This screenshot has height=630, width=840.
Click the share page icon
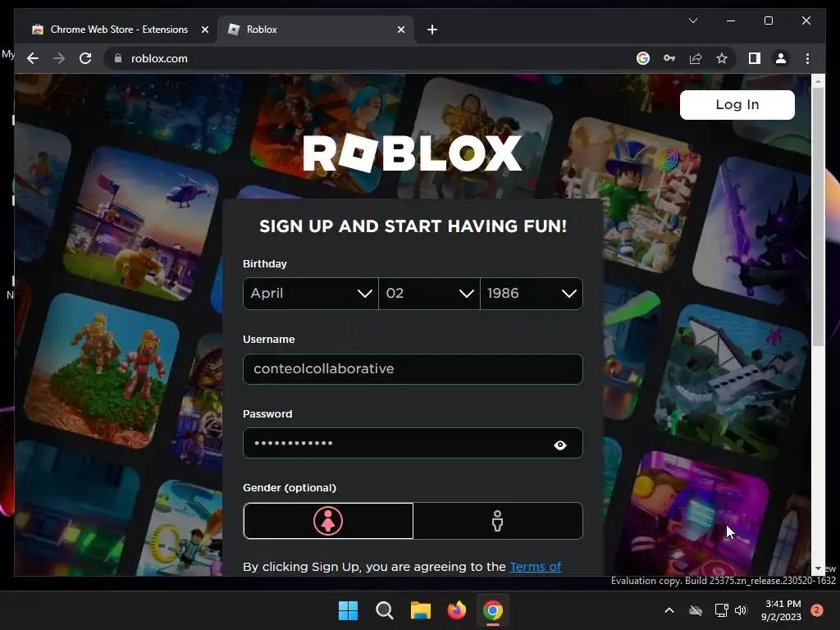click(x=696, y=58)
